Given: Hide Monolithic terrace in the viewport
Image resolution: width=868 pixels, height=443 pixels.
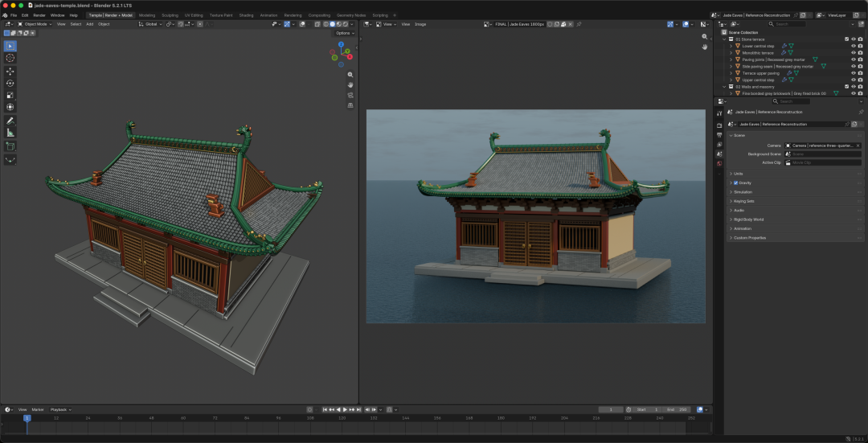Looking at the screenshot, I should point(853,52).
